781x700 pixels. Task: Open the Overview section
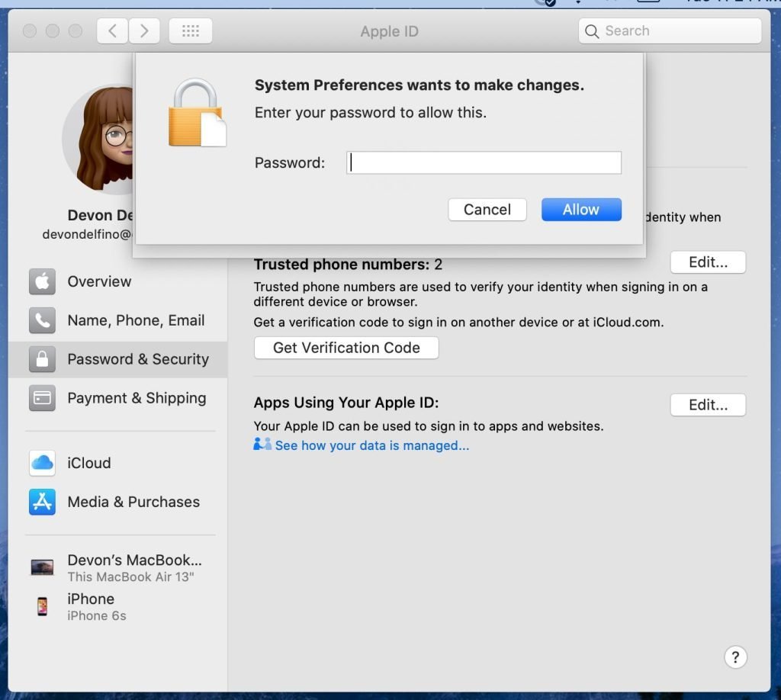tap(117, 282)
